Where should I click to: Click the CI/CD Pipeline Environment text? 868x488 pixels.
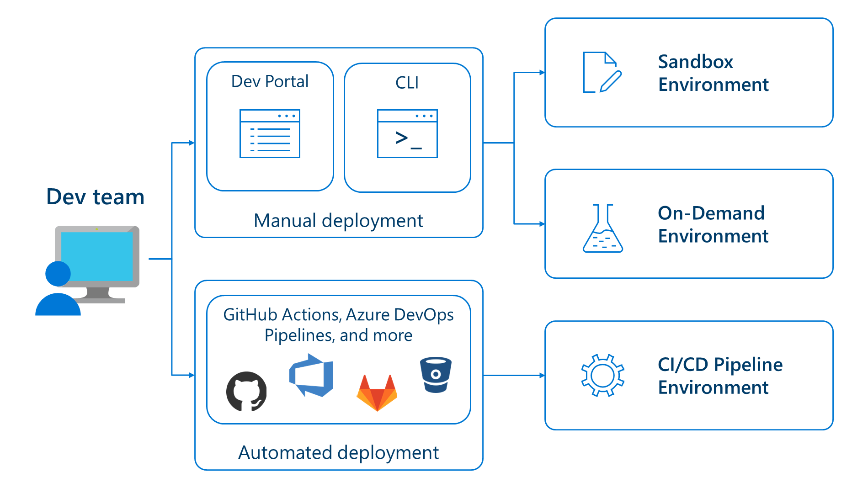[x=720, y=376]
